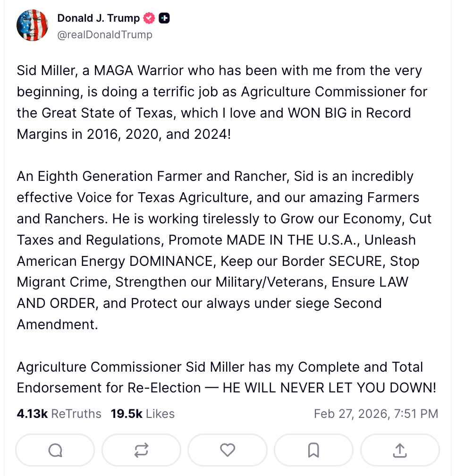Click the "HE WILL NEVER LET YOU DOWN!" text
Image resolution: width=473 pixels, height=476 pixels.
click(329, 388)
